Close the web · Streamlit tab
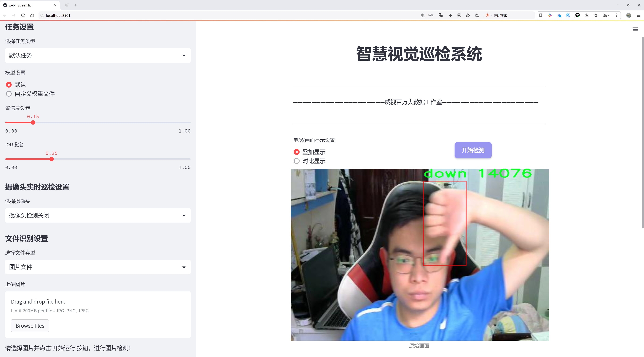The image size is (644, 357). pos(55,5)
